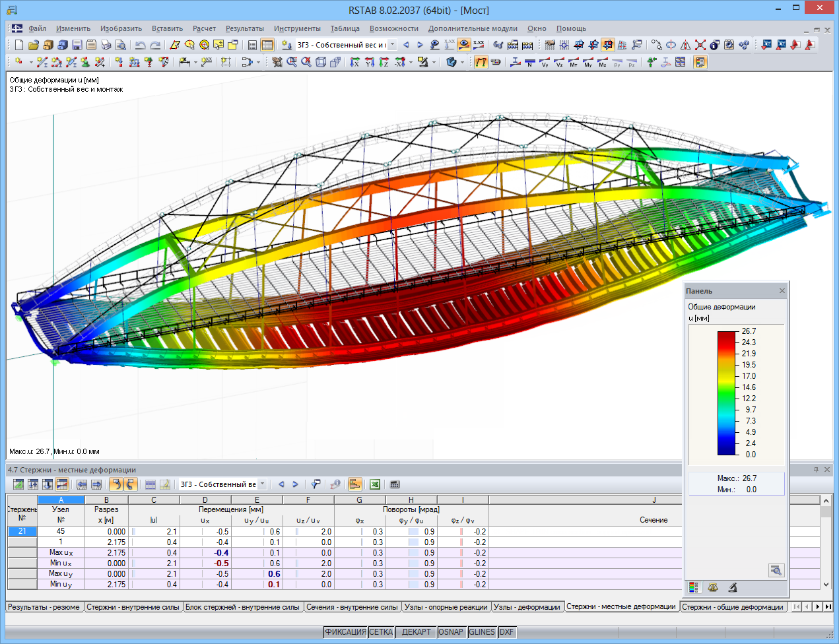The height and width of the screenshot is (644, 839).
Task: Click the ДЕКАРТ status bar button
Action: pos(417,632)
